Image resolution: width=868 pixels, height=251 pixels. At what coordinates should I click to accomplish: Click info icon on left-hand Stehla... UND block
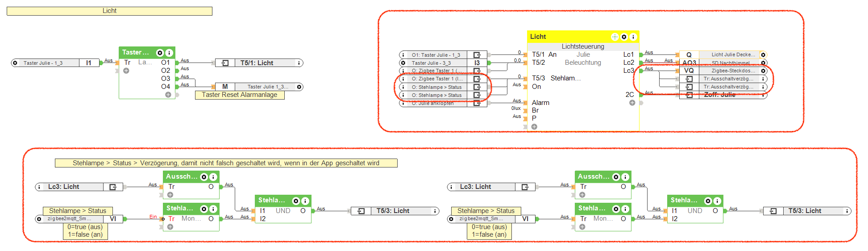coord(305,201)
